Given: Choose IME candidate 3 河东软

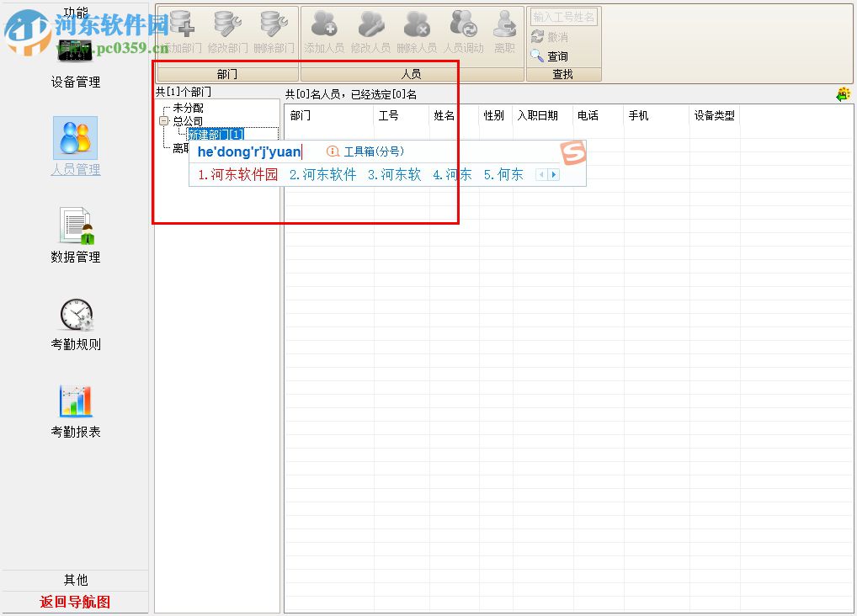Looking at the screenshot, I should tap(394, 174).
